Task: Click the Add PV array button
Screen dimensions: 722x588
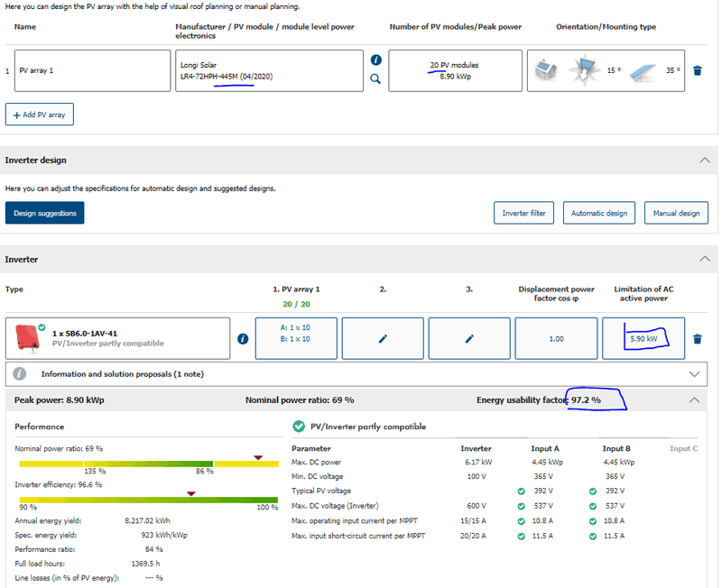Action: click(x=40, y=115)
